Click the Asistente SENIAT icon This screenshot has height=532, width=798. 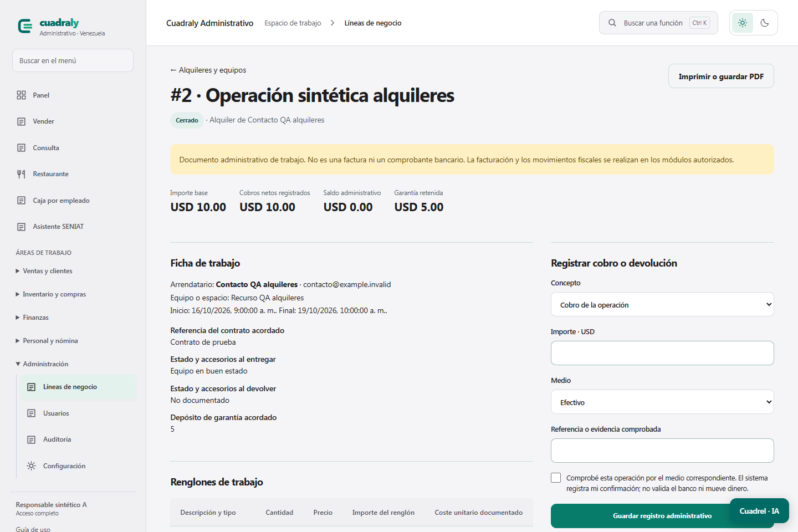21,227
